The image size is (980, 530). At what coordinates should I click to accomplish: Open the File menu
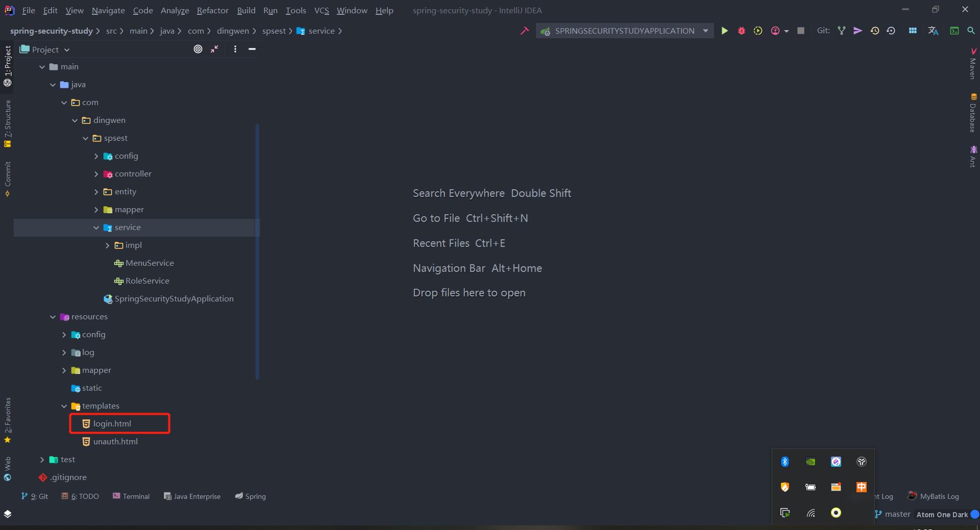[29, 10]
